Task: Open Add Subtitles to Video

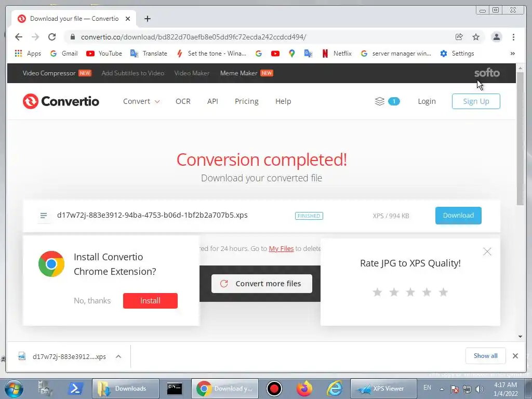Action: [132, 73]
